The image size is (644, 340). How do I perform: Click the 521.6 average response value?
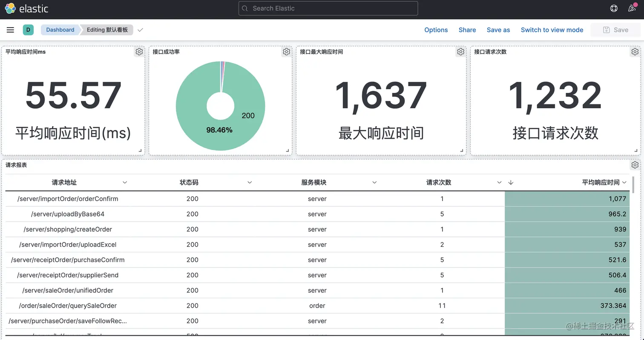click(618, 260)
